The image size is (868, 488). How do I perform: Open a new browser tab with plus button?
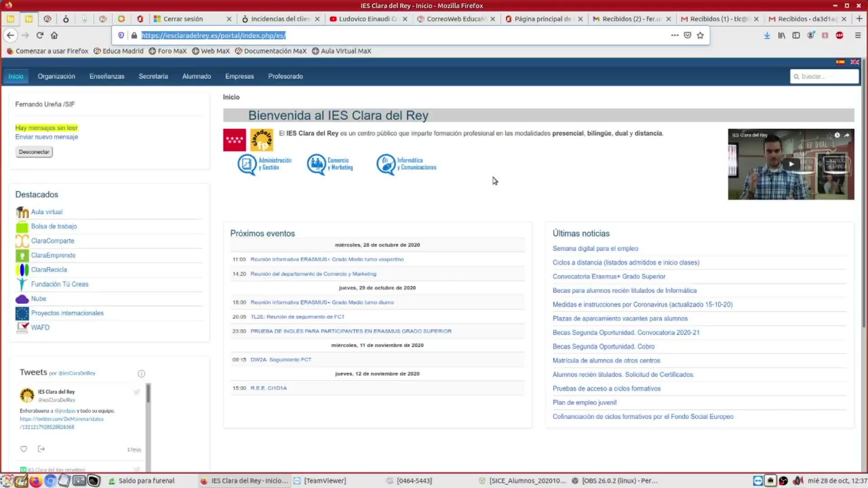(859, 19)
